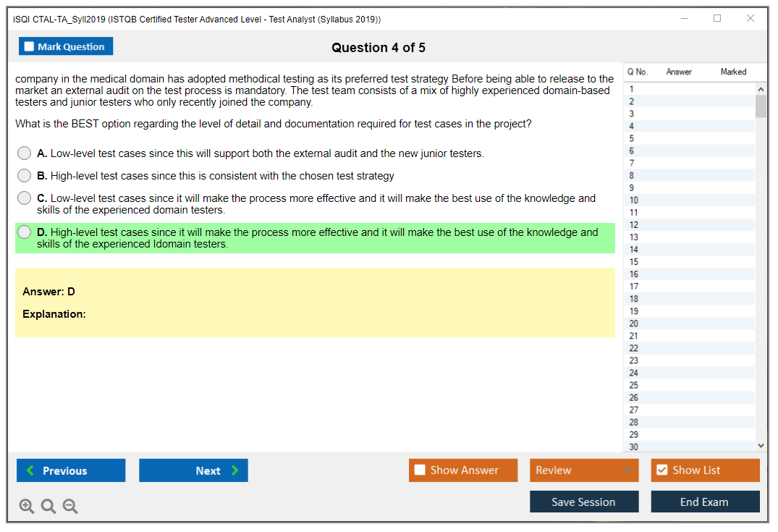Click the zoom in magnifier icon
778x532 pixels.
[x=27, y=506]
